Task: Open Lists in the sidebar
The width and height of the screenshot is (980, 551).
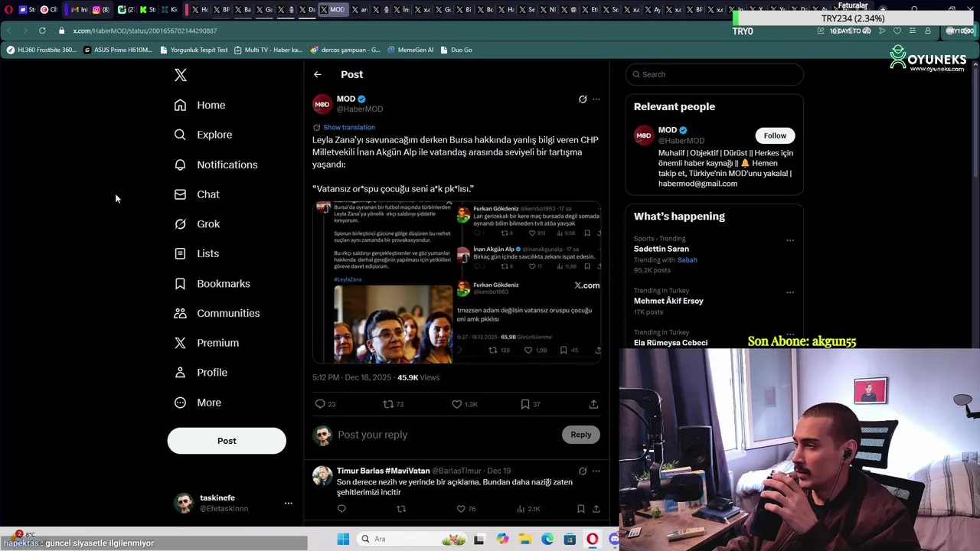Action: (x=197, y=253)
